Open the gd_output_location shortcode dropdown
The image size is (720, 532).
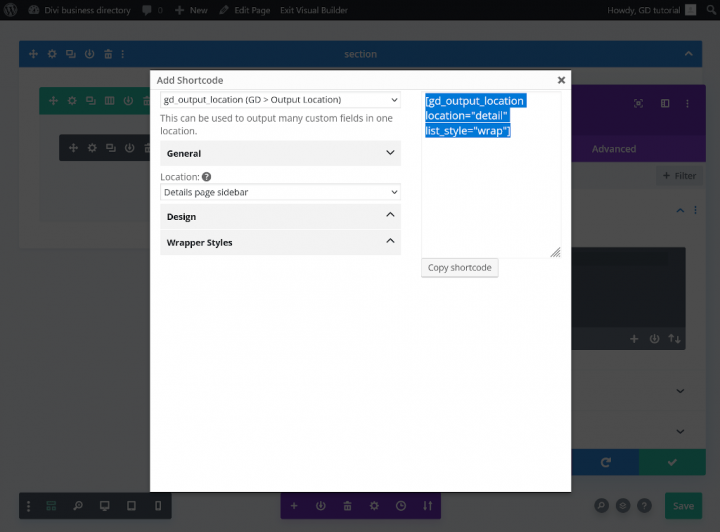coord(280,100)
